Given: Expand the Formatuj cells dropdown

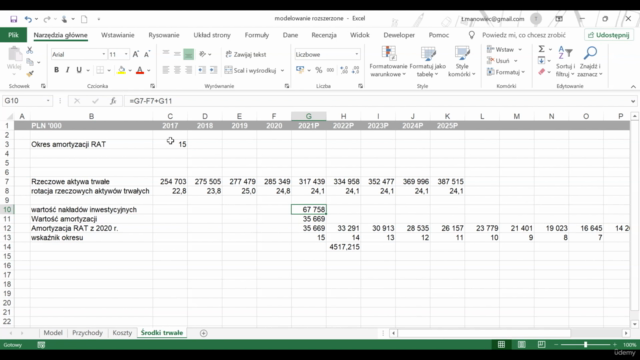Looking at the screenshot, I should click(x=523, y=72).
